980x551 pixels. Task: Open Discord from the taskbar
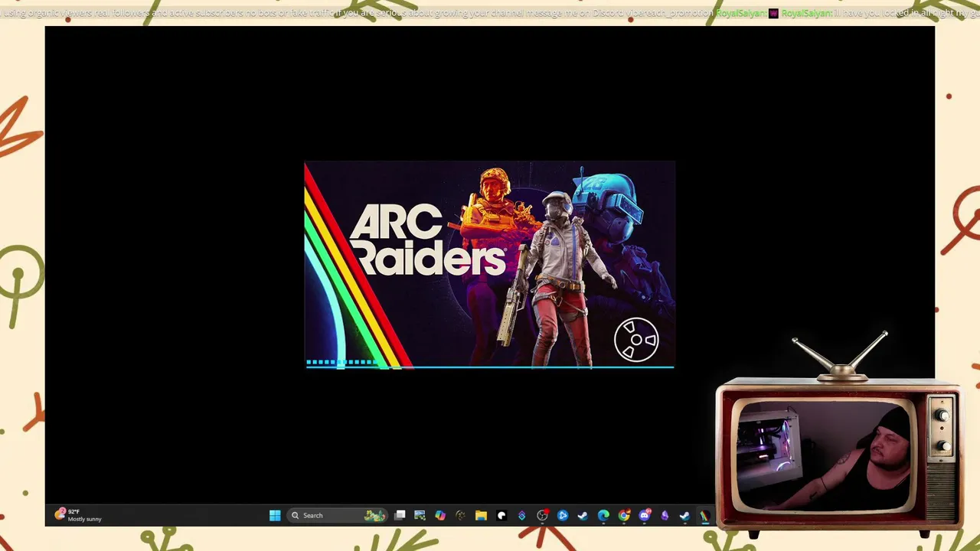[645, 515]
